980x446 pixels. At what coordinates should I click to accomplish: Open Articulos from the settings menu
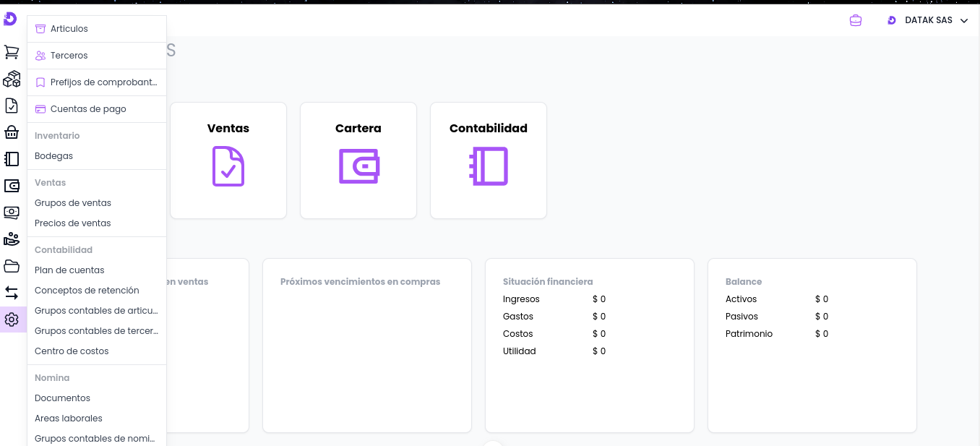coord(69,29)
